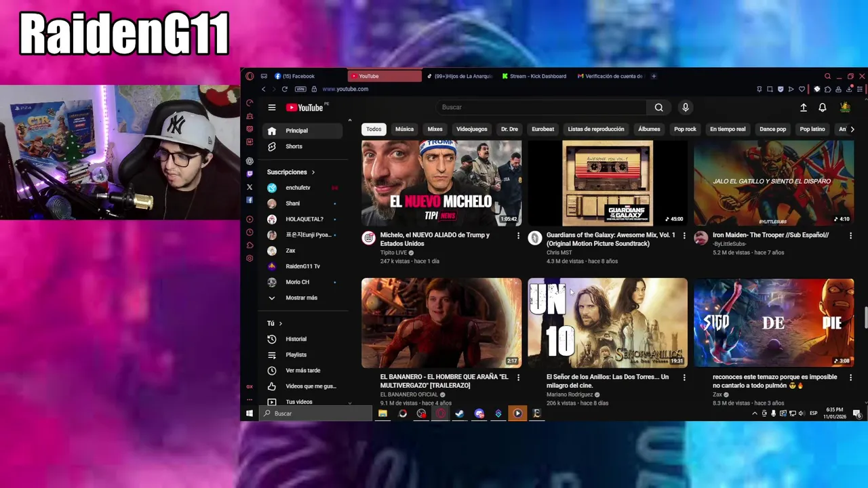Viewport: 868px width, 488px height.
Task: Expand the Suscripciones section chevron
Action: tap(313, 172)
